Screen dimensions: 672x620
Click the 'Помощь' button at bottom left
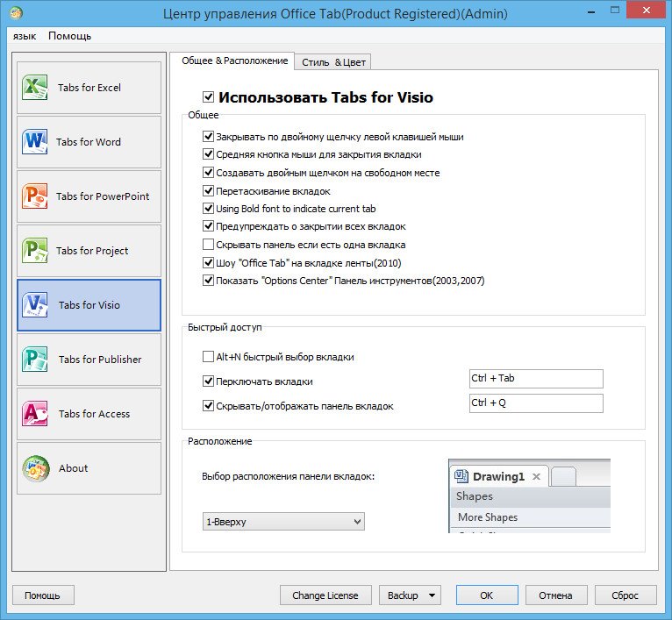pos(43,595)
